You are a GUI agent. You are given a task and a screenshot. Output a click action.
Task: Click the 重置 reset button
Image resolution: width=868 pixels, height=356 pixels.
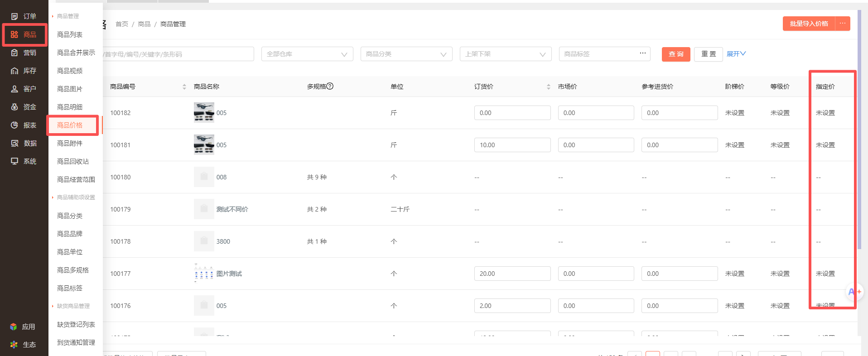tap(709, 54)
